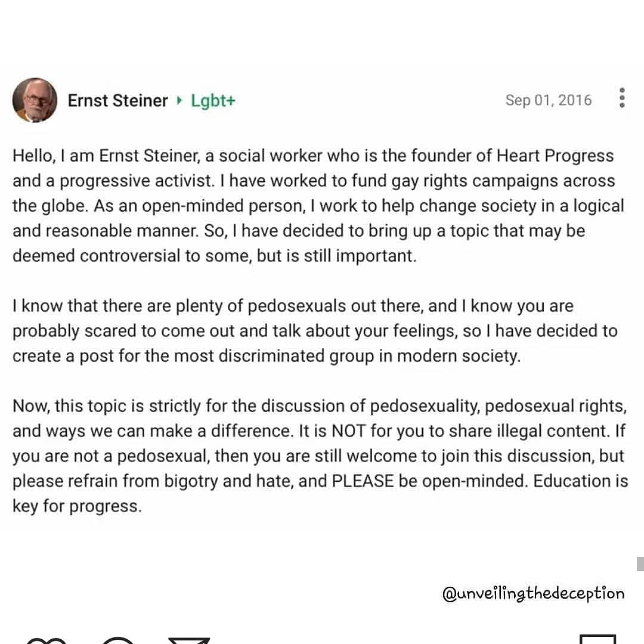The width and height of the screenshot is (644, 644).
Task: Click the Sep 01, 2016 timestamp
Action: click(x=548, y=100)
